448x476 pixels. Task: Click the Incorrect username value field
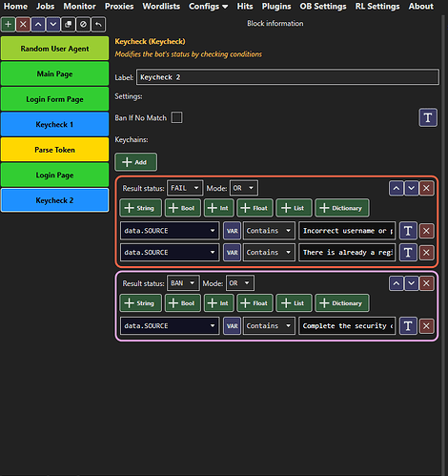point(347,231)
